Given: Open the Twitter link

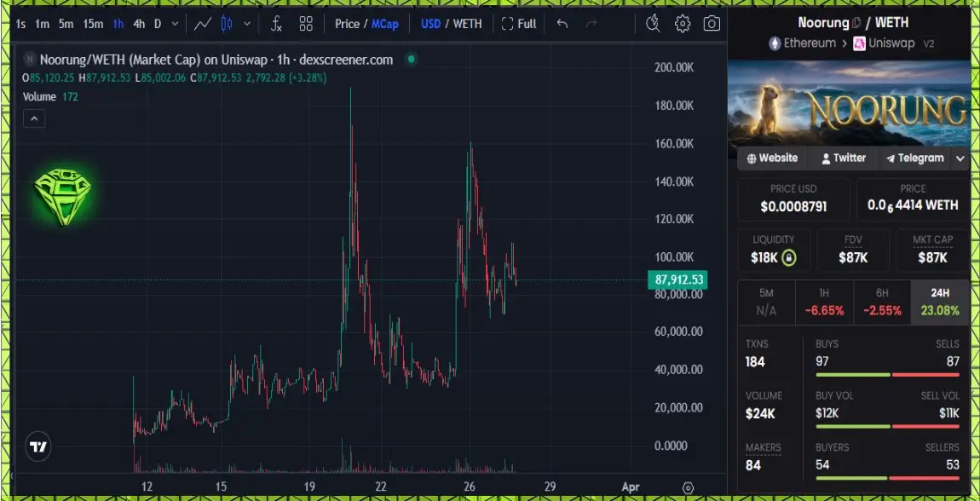Looking at the screenshot, I should 844,158.
